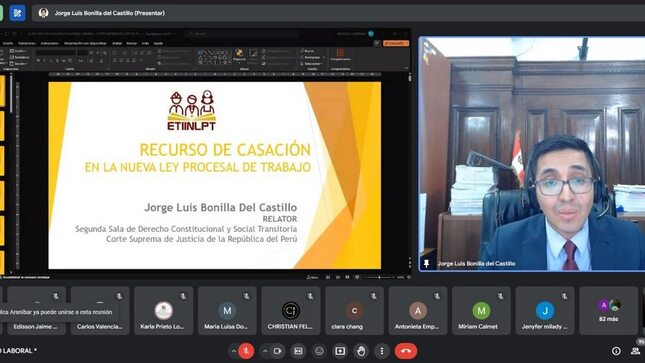Click the orange Compartir button in PowerPoint
645x363 pixels.
(396, 43)
